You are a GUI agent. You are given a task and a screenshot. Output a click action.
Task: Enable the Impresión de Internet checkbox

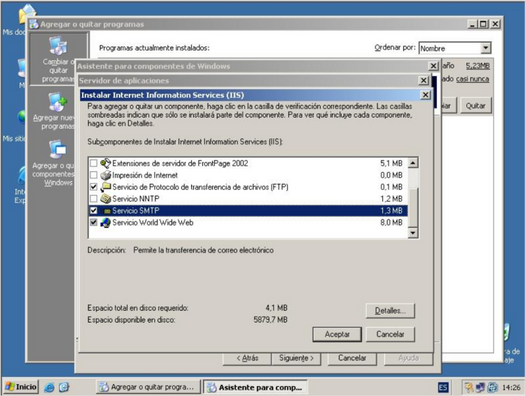[x=94, y=175]
